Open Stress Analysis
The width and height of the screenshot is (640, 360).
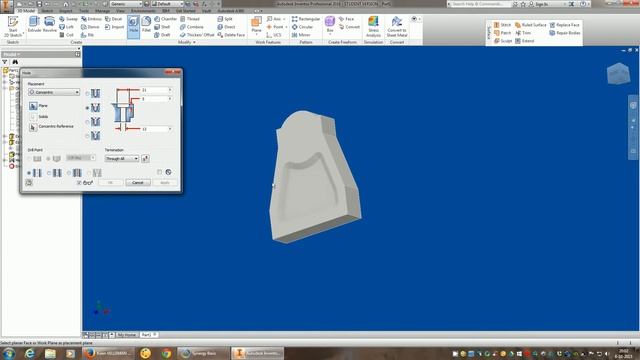(x=373, y=27)
